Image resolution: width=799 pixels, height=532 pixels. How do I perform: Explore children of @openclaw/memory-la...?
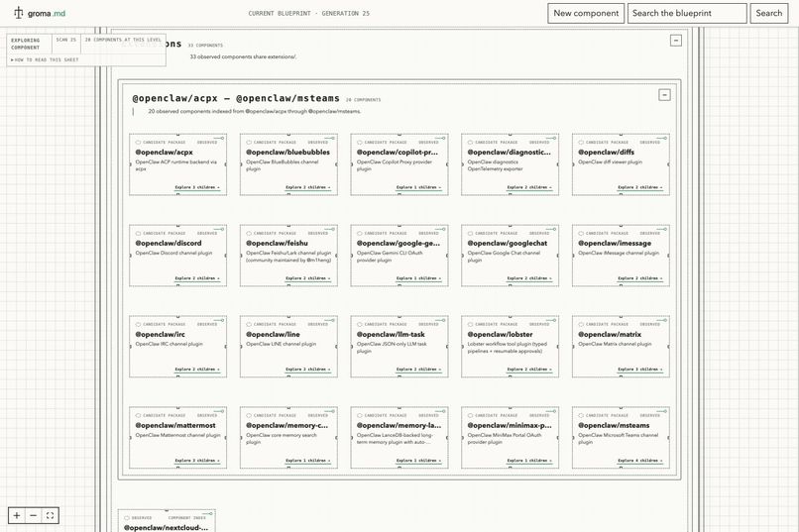419,461
